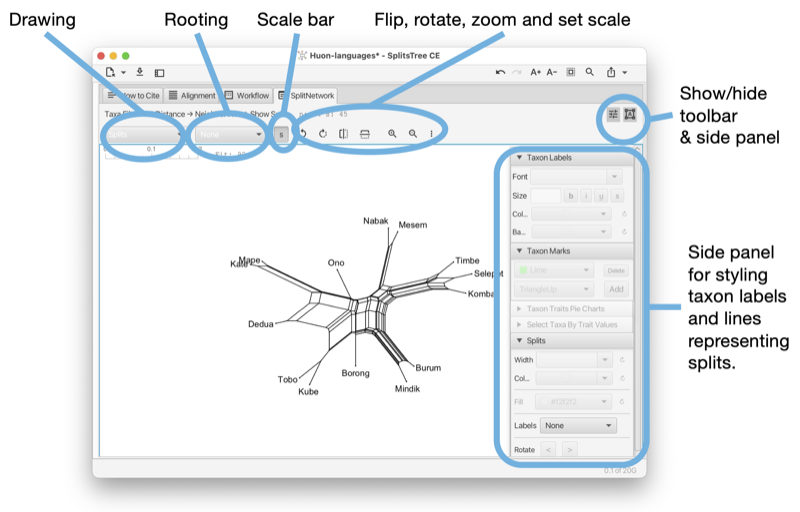The image size is (800, 512).
Task: Click the rotate right icon
Action: tap(322, 134)
